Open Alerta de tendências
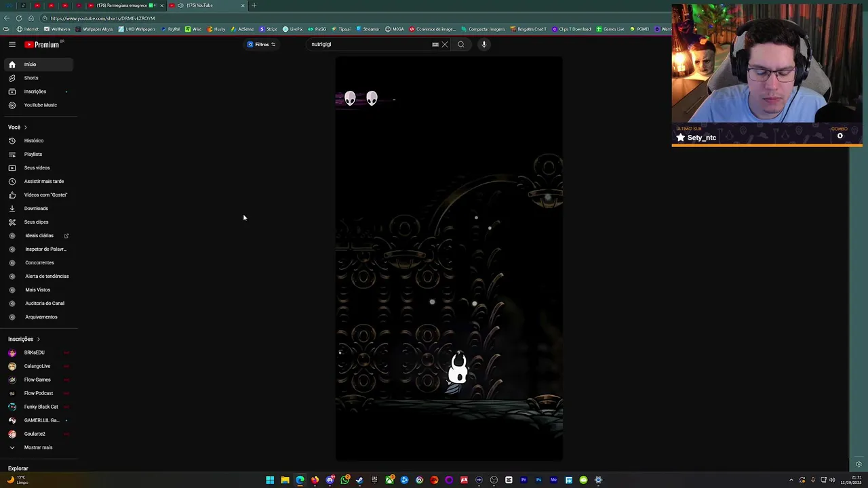The height and width of the screenshot is (488, 868). click(37, 277)
